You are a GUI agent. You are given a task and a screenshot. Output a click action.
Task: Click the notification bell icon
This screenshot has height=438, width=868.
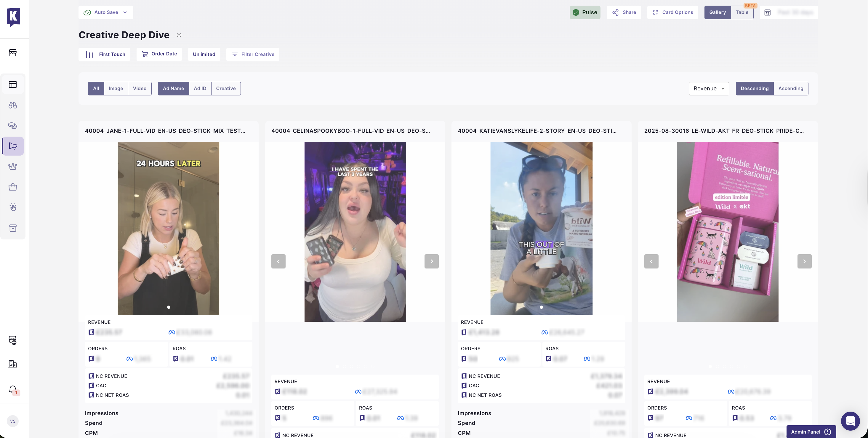pos(13,390)
